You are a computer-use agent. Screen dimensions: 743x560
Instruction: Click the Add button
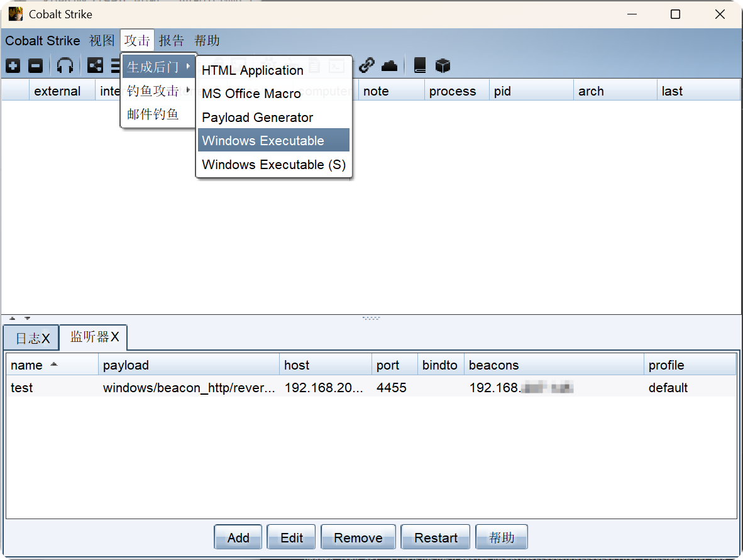point(238,537)
